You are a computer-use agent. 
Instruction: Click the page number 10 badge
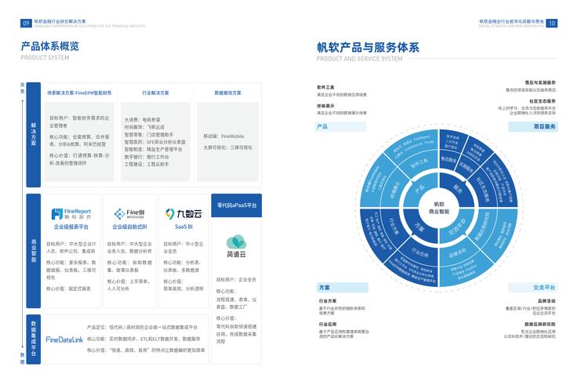pos(551,24)
